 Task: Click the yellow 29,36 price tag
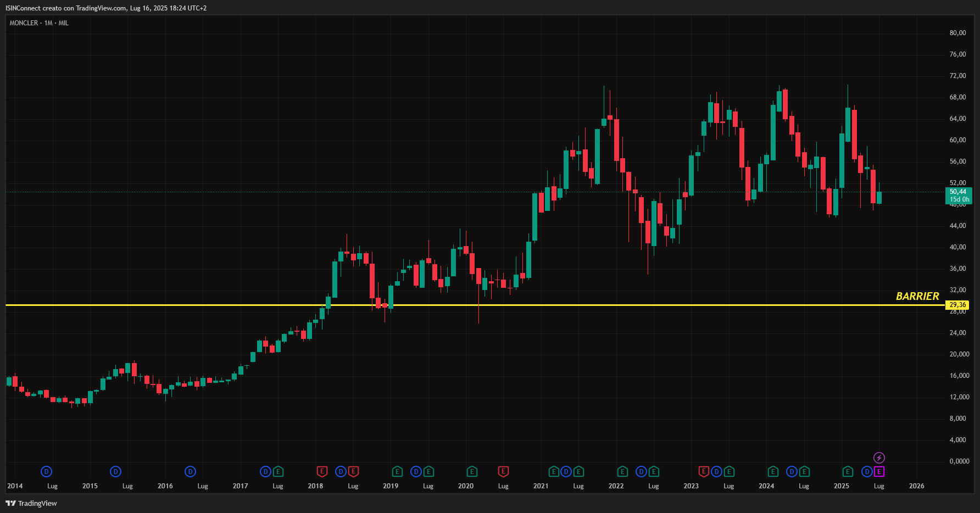pyautogui.click(x=957, y=305)
